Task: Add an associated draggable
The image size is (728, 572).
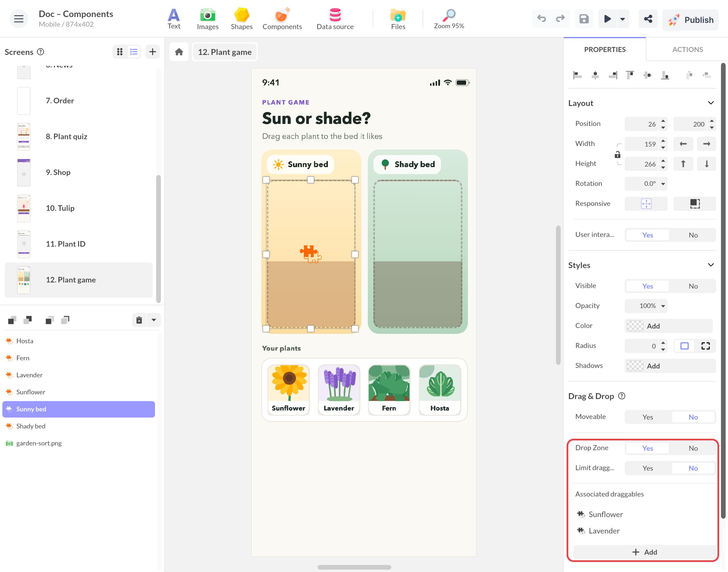Action: pos(645,552)
